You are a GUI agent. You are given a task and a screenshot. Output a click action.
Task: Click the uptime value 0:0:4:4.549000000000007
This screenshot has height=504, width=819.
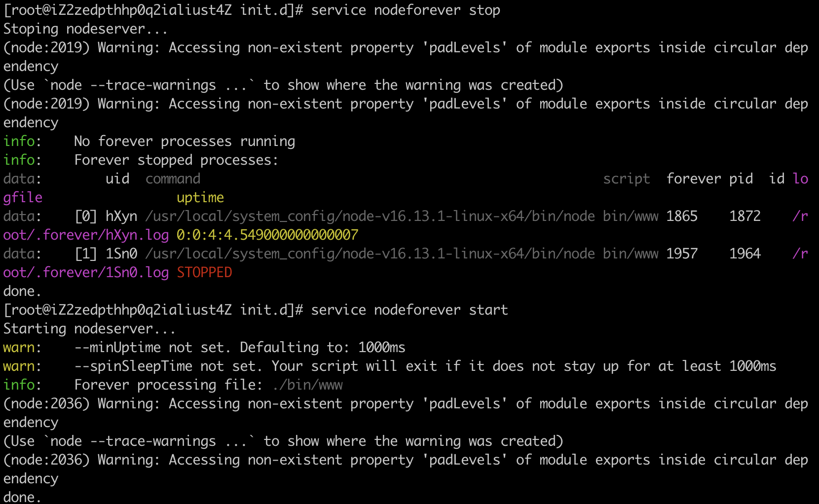(x=267, y=235)
